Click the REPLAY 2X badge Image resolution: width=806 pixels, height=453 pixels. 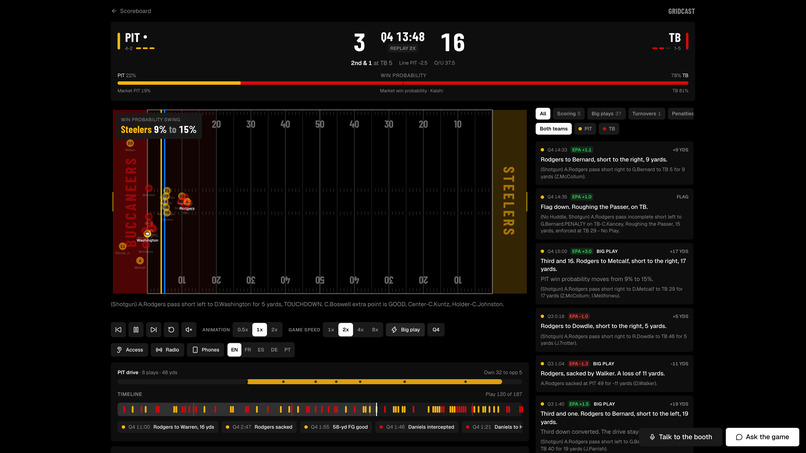403,48
